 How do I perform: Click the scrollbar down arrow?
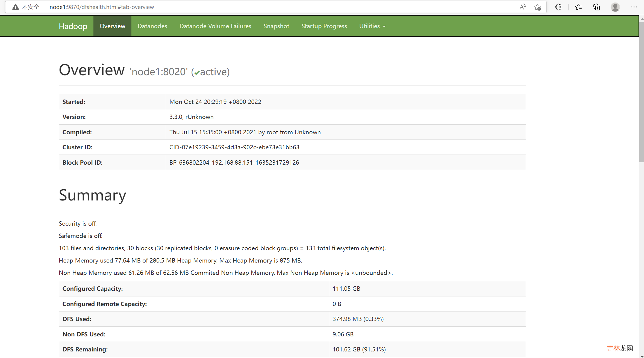pos(642,356)
